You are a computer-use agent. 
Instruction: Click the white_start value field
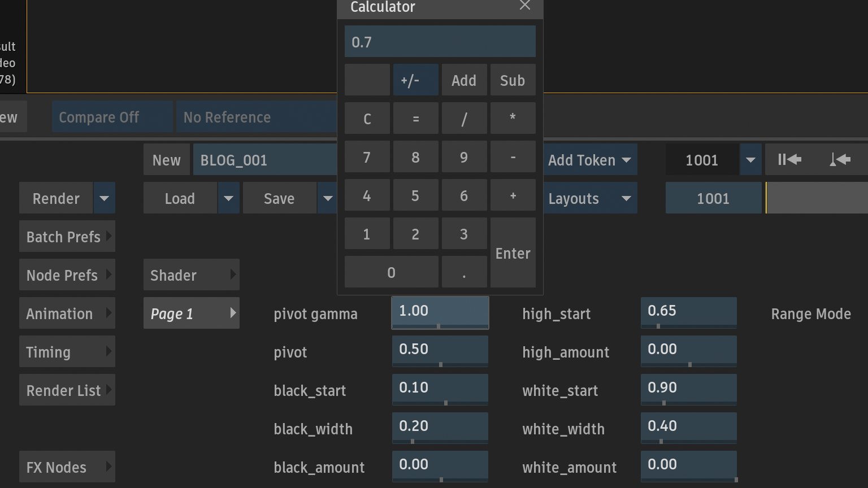click(689, 389)
